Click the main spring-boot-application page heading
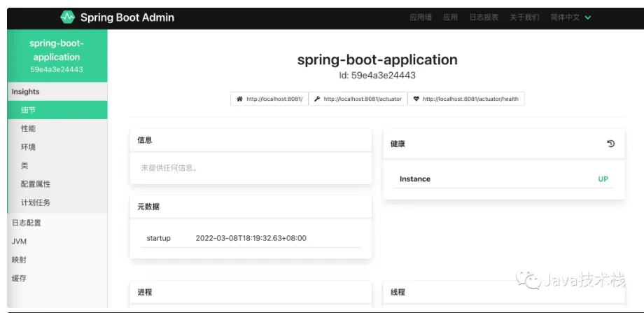The height and width of the screenshot is (313, 644). pos(377,60)
